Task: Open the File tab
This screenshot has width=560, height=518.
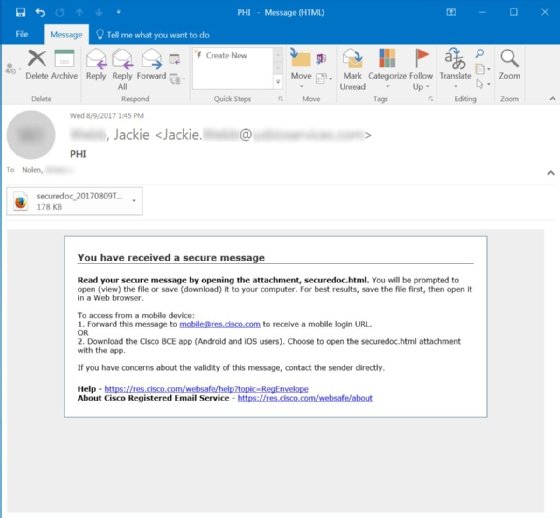Action: coord(22,34)
